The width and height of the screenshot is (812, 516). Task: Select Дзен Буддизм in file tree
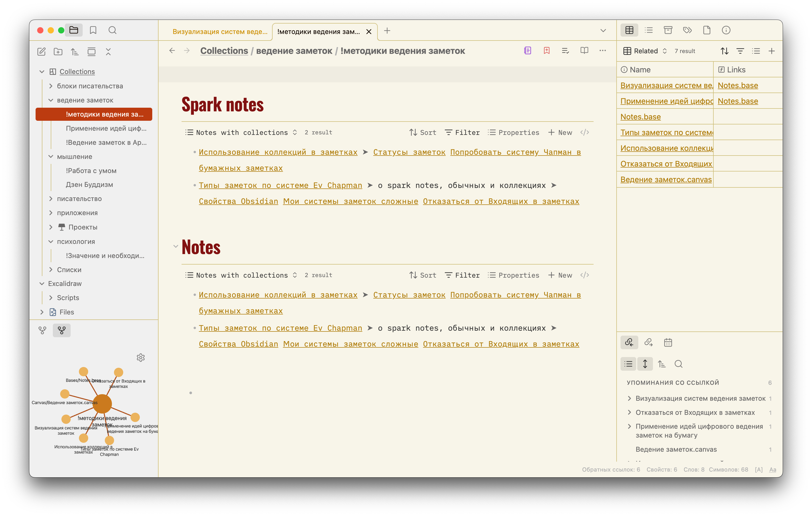pyautogui.click(x=89, y=184)
